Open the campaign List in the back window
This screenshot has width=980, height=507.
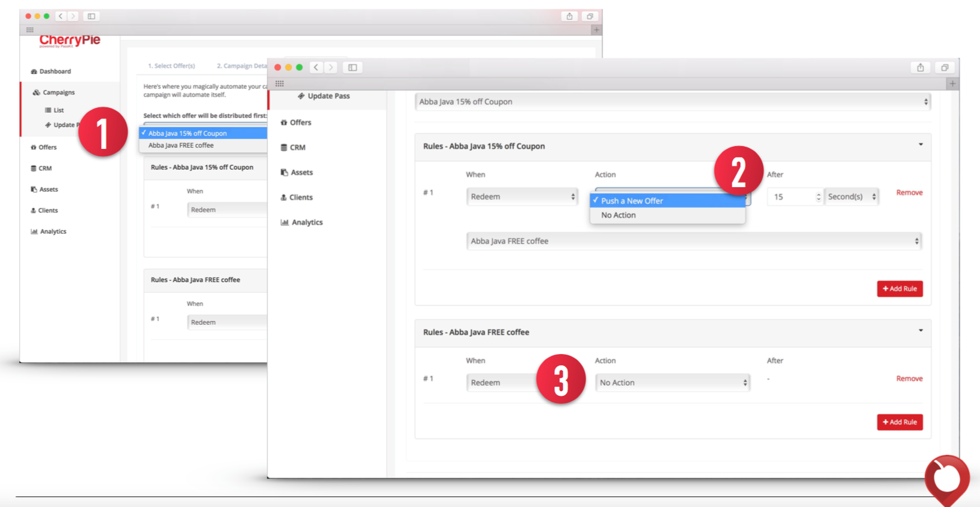pos(58,110)
